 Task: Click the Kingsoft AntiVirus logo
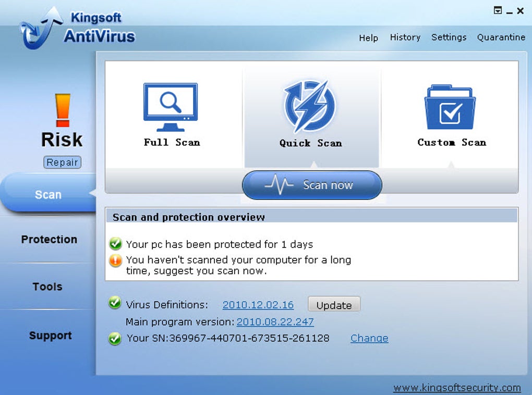77,28
